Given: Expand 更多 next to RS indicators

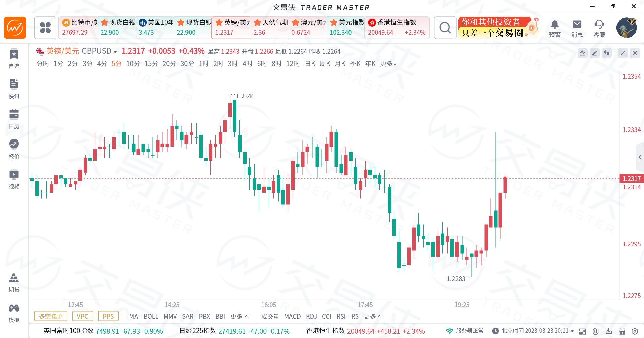Looking at the screenshot, I should [x=373, y=316].
